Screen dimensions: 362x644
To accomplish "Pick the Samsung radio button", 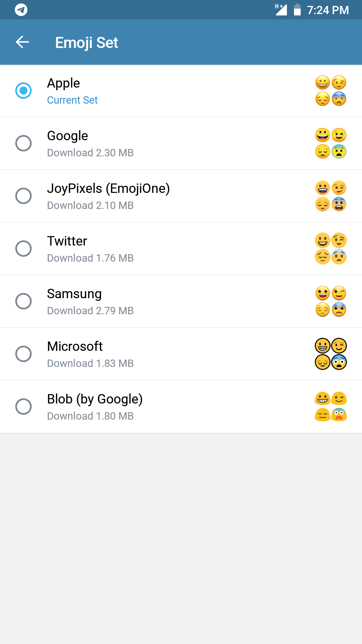I will coord(23,301).
